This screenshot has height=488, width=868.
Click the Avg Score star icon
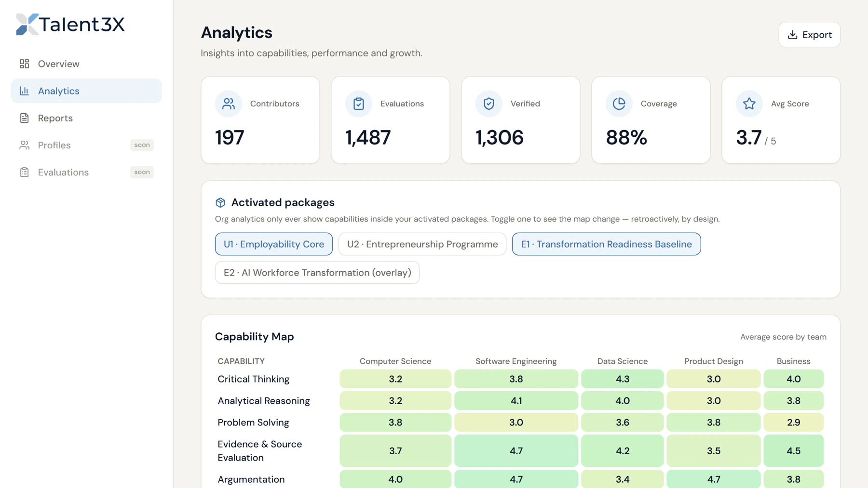tap(749, 104)
